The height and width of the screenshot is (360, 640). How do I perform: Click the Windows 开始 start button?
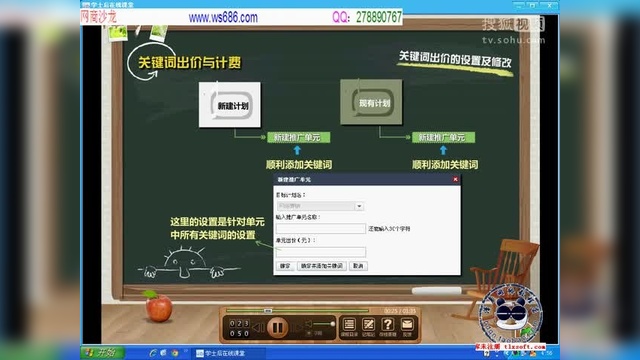pos(102,353)
